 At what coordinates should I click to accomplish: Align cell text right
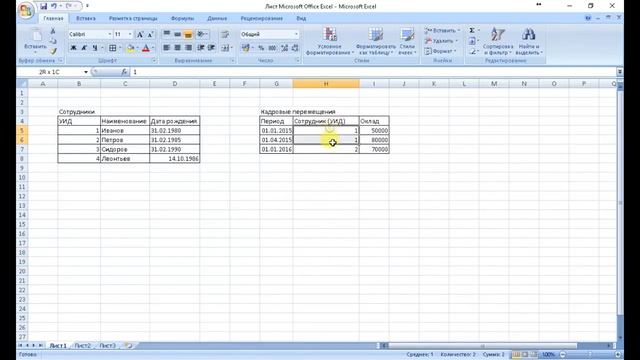pyautogui.click(x=188, y=48)
